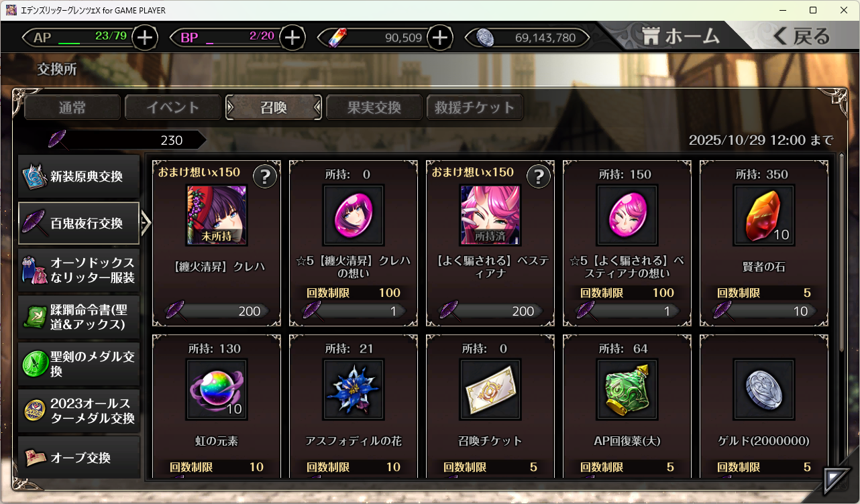Click the plus icon next to AP gauge
Screen dimensions: 860x504
[x=144, y=38]
